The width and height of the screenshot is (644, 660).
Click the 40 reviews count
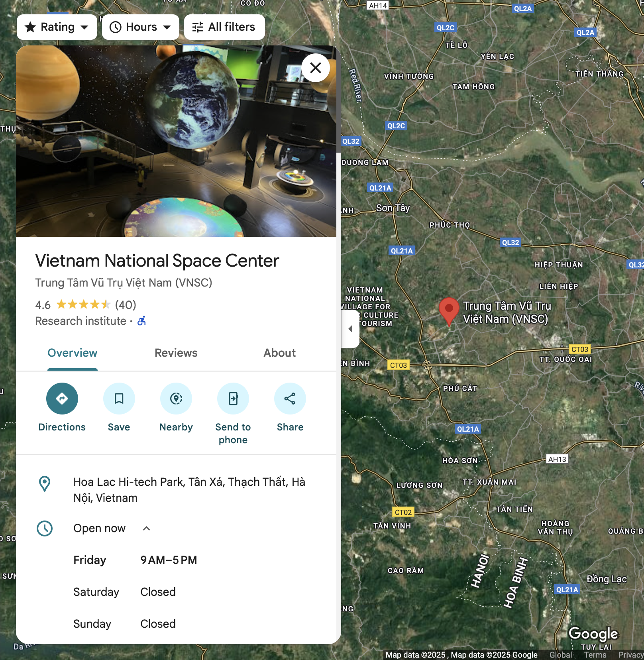[126, 305]
